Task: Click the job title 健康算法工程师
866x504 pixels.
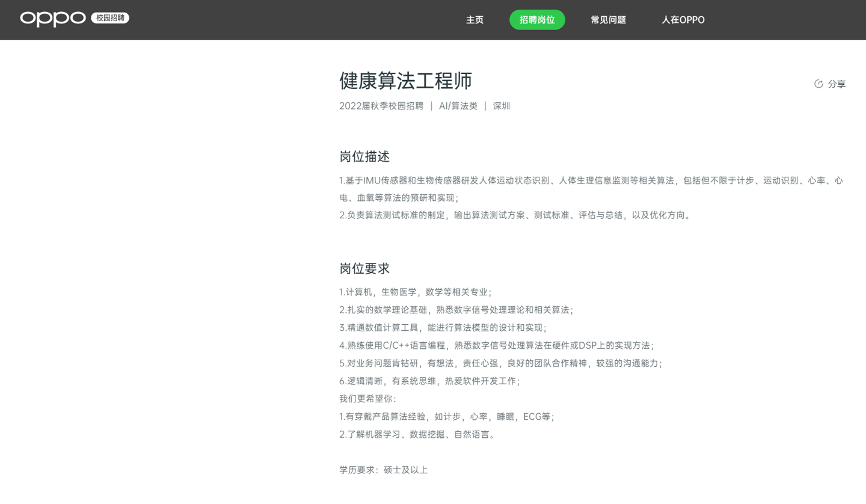Action: pos(405,81)
